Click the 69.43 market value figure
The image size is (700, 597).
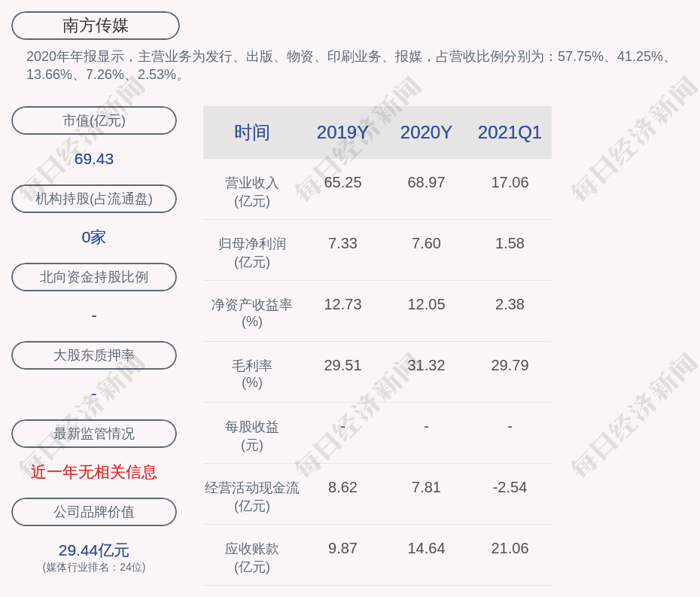[94, 159]
